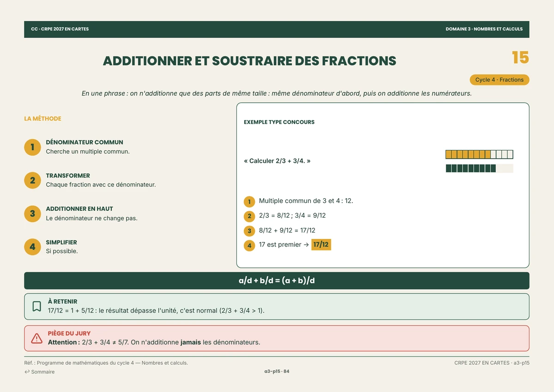Click the Sommaire return link
This screenshot has width=554, height=392.
tap(40, 372)
